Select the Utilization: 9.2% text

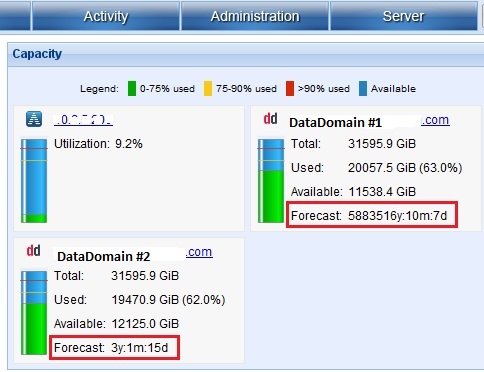click(x=98, y=144)
